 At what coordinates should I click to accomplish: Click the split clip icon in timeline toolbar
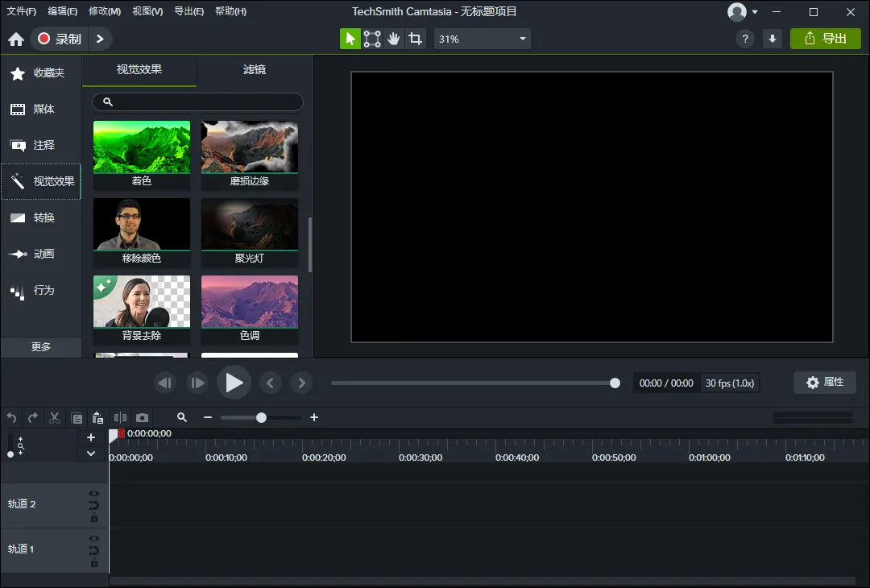tap(120, 417)
